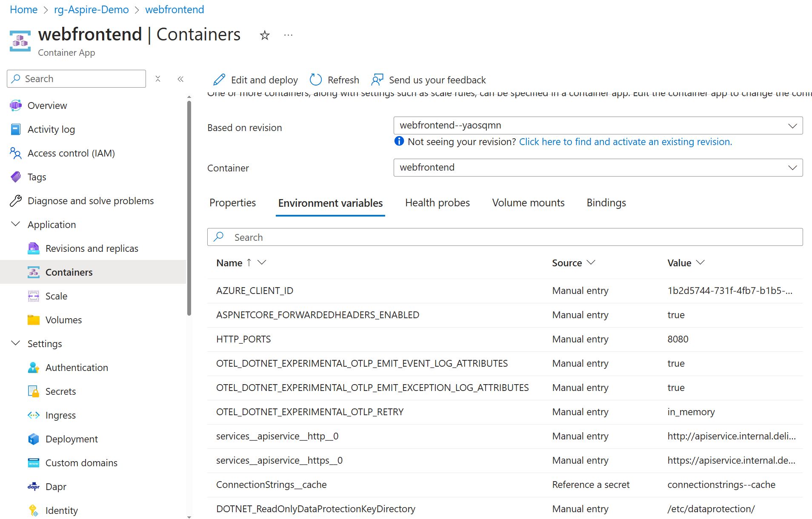The image size is (812, 519).
Task: Click the Edit and deploy button label
Action: (264, 80)
